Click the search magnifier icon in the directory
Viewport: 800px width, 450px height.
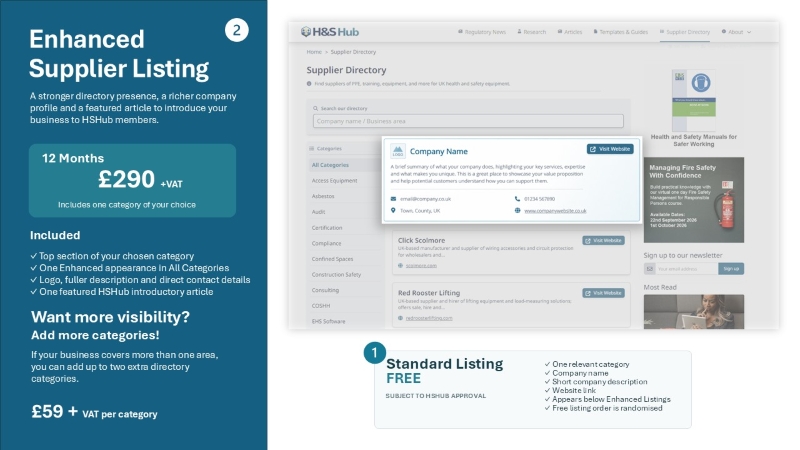click(315, 108)
